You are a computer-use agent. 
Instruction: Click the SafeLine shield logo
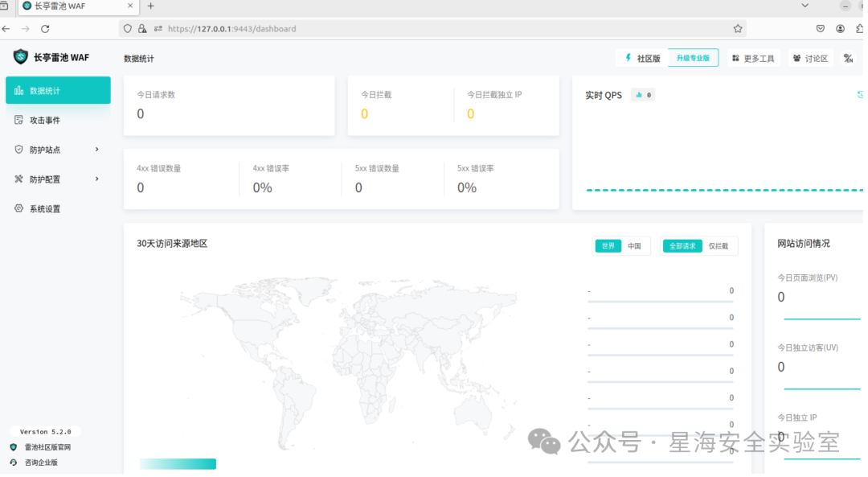tap(20, 56)
